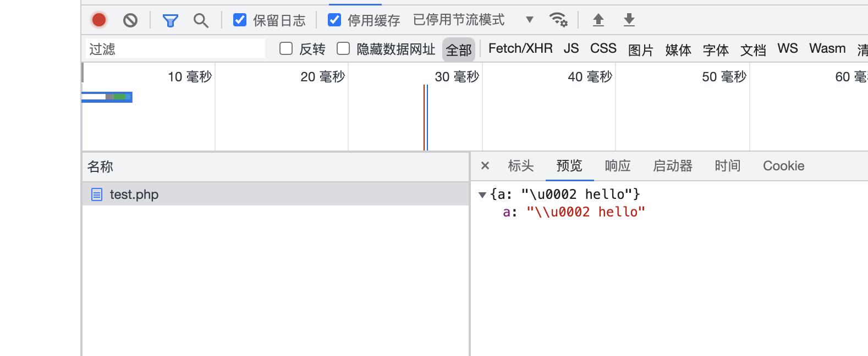This screenshot has height=356, width=868.
Task: Collapse the JSON object preview triangle
Action: 482,195
